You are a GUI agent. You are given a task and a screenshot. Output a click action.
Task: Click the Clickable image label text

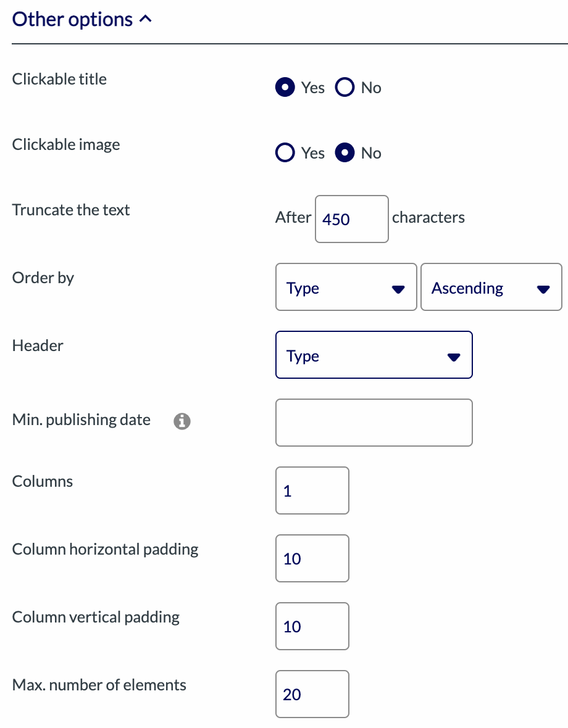tap(66, 145)
